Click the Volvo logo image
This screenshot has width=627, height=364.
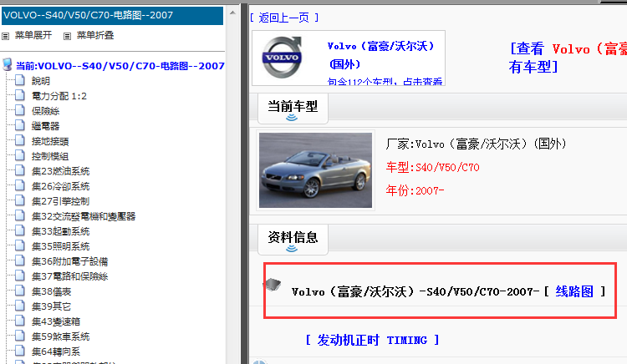[282, 57]
